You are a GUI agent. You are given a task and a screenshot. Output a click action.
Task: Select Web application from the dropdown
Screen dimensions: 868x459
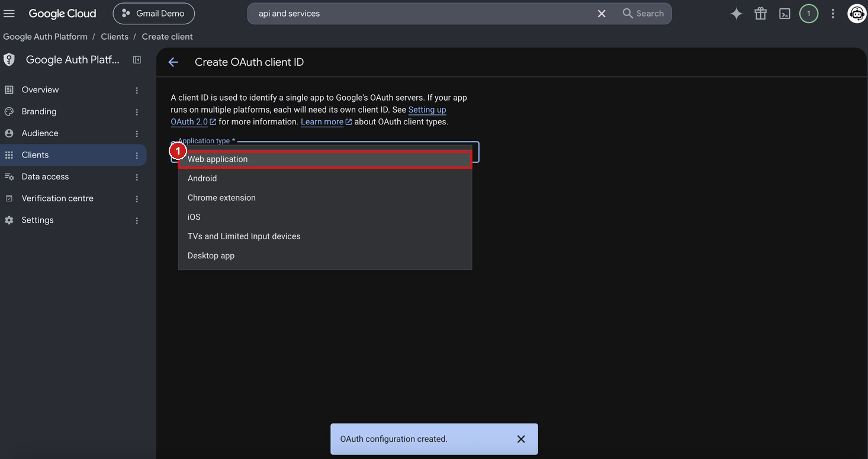tap(325, 159)
